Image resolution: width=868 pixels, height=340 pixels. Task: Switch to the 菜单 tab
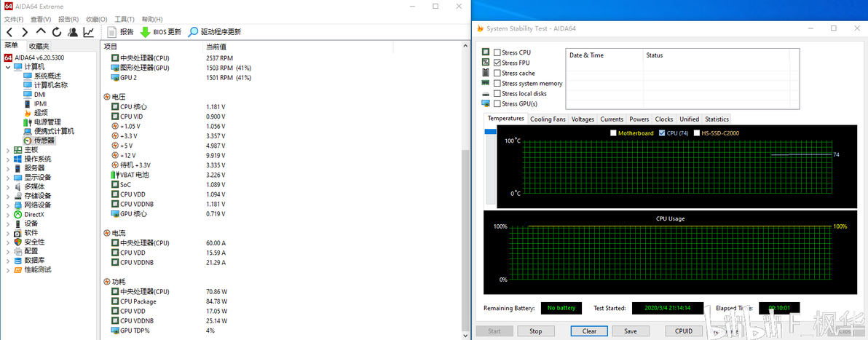[12, 46]
